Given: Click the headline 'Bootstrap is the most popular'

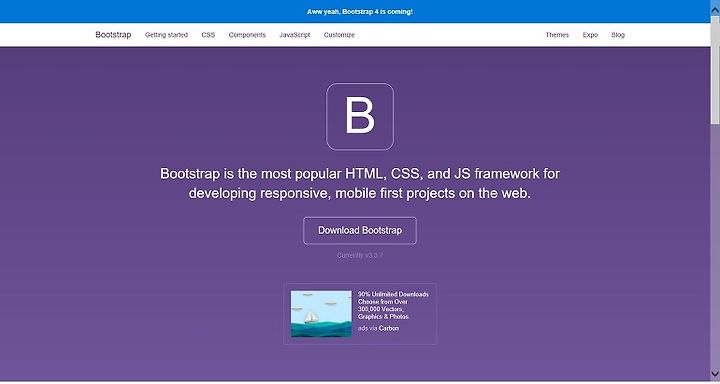Looking at the screenshot, I should (360, 183).
